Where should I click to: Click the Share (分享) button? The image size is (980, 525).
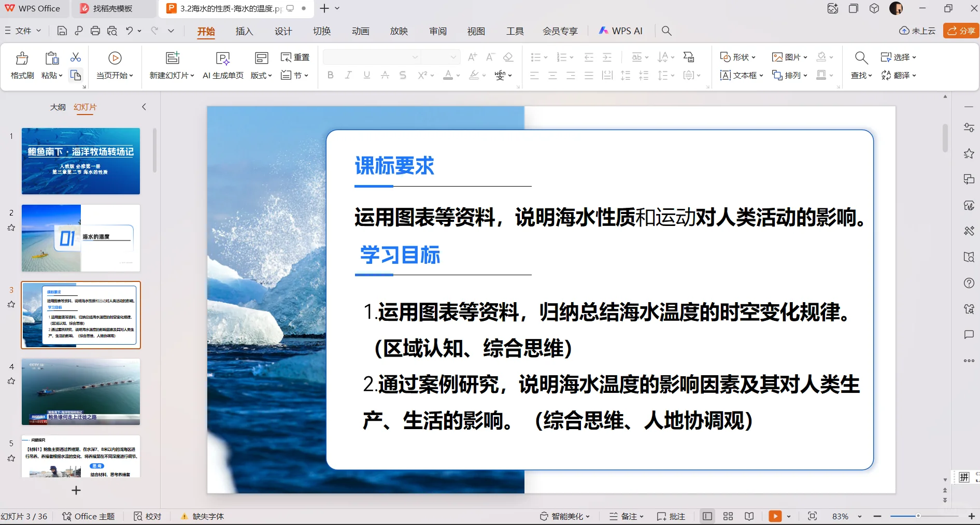(961, 31)
